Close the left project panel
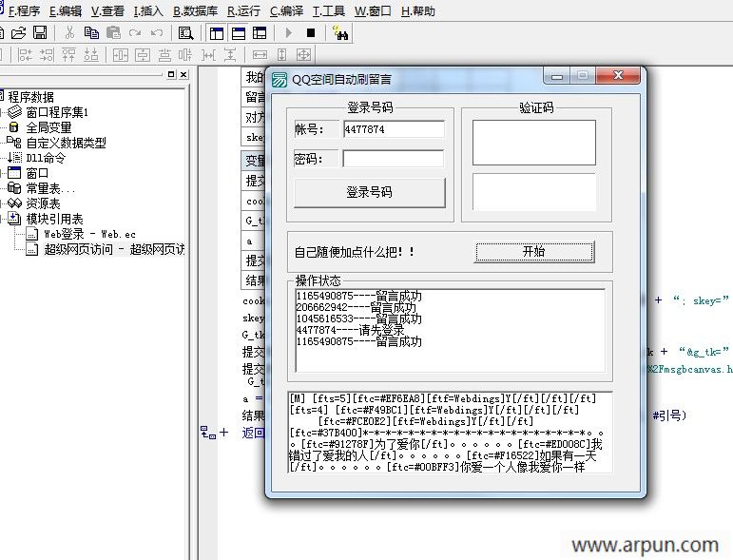The height and width of the screenshot is (560, 733). click(183, 74)
